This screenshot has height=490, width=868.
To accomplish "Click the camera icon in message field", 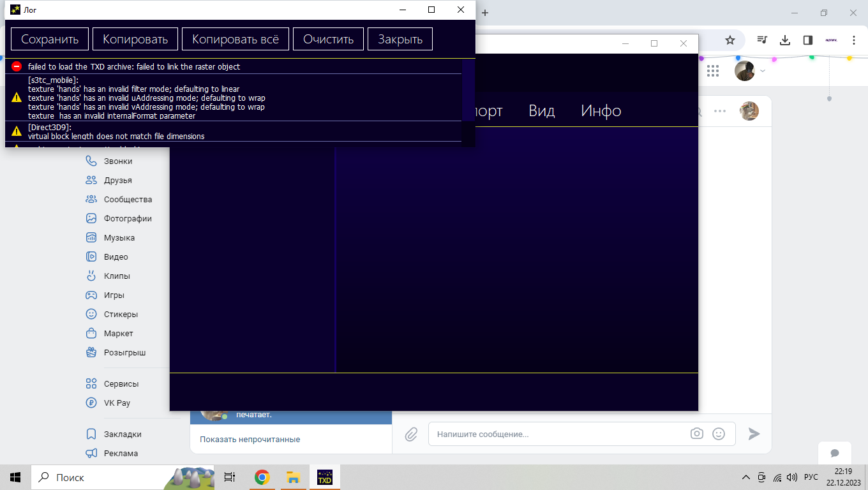I will coord(696,434).
